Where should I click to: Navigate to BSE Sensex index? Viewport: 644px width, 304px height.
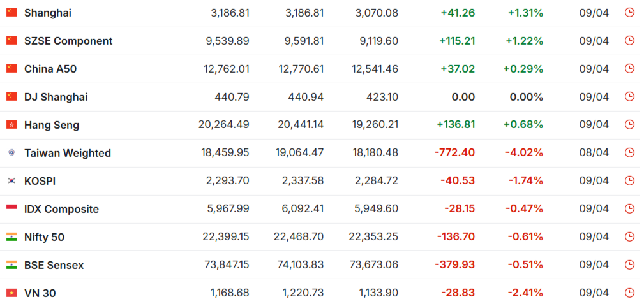click(x=54, y=265)
